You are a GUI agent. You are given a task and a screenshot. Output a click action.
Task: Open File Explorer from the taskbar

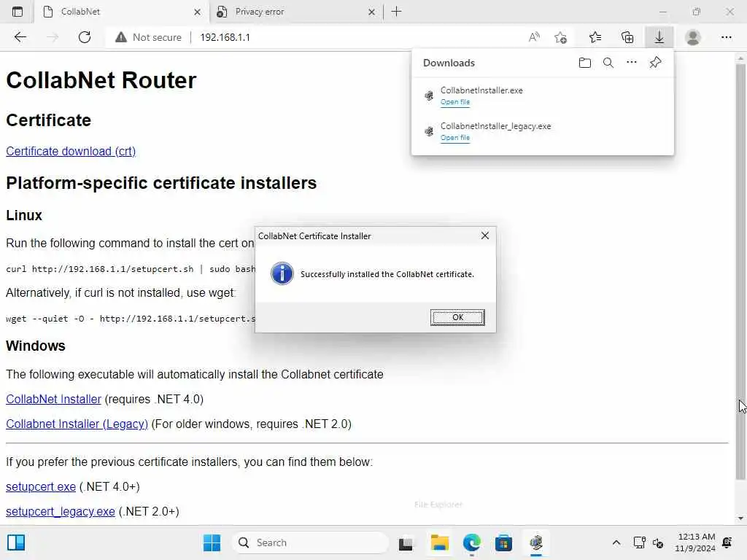[x=439, y=542]
